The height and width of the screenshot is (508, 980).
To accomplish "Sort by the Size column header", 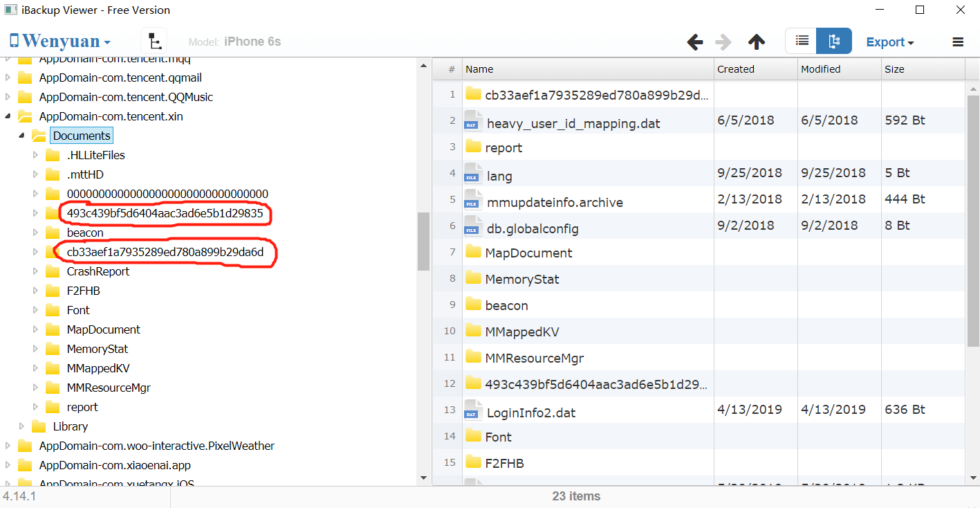I will tap(923, 69).
